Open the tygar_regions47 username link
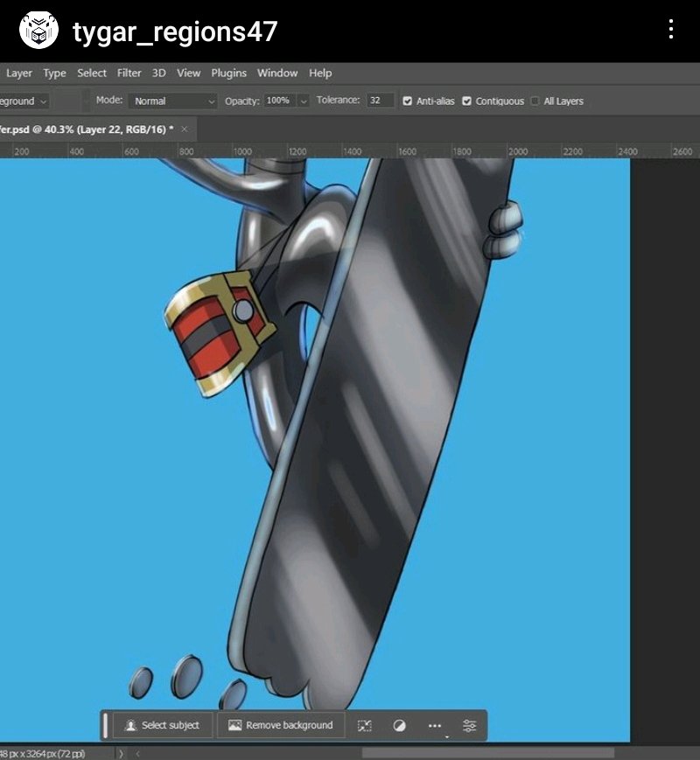Image resolution: width=700 pixels, height=760 pixels. 175,31
